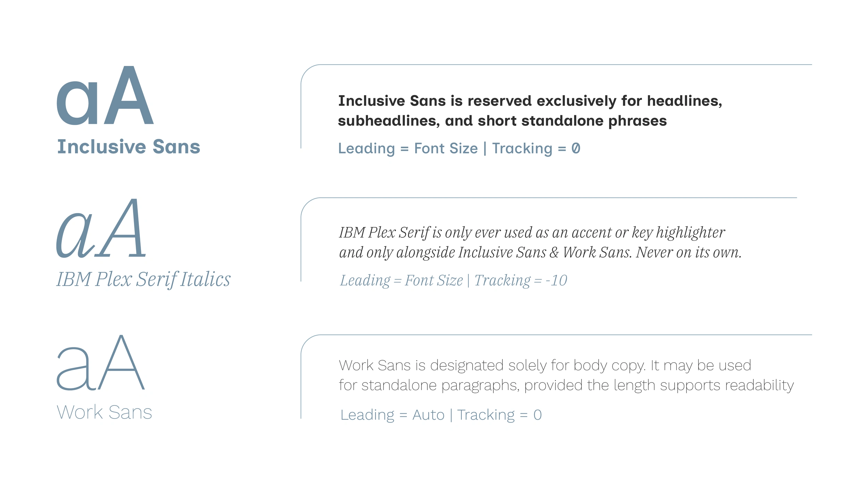
Task: Click the large italic IBM Plex 'aA' specimen
Action: tap(101, 228)
